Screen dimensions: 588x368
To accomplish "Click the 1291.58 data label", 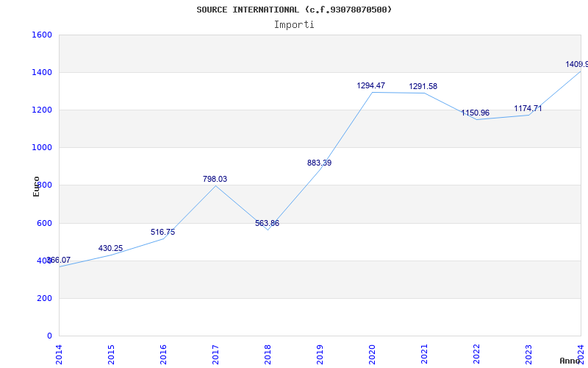I will click(423, 87).
